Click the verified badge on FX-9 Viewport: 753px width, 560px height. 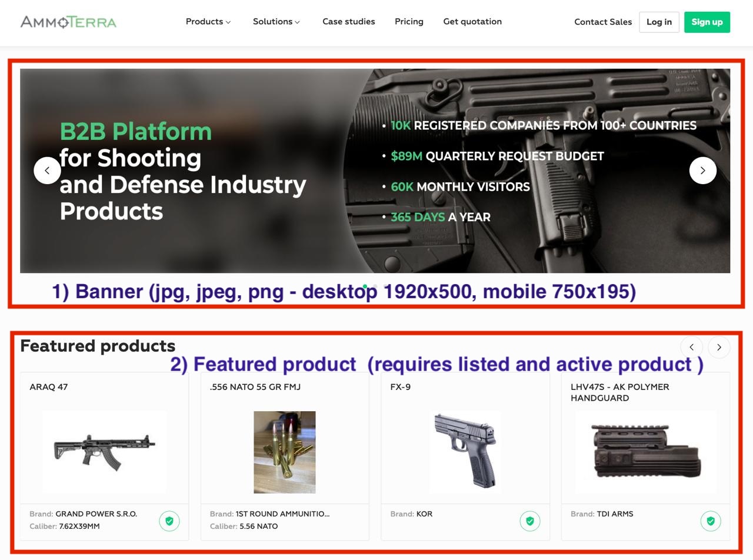[530, 521]
